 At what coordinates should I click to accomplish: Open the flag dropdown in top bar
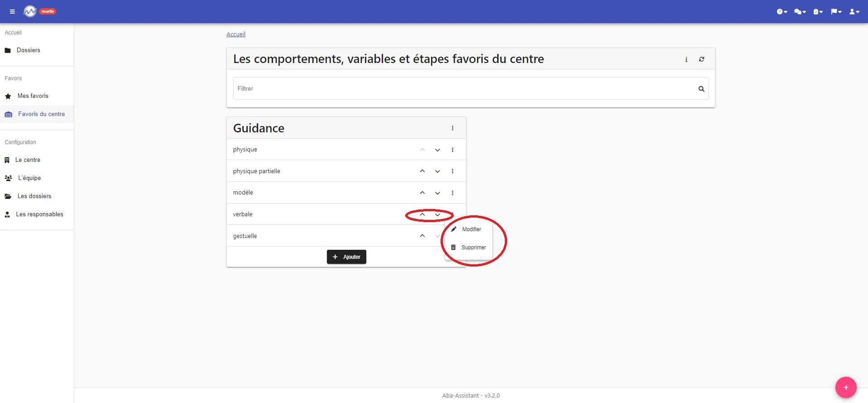(836, 12)
